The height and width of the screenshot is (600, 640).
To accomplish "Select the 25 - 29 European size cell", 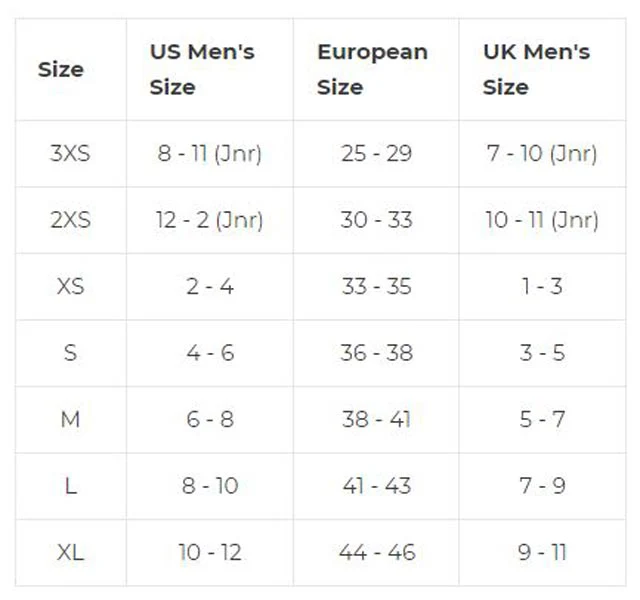I will click(376, 153).
